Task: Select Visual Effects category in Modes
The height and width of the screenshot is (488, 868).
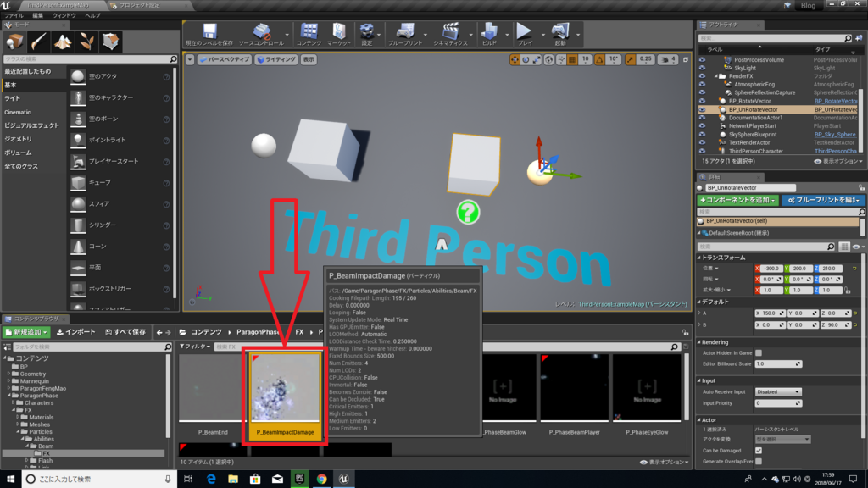Action: [31, 125]
